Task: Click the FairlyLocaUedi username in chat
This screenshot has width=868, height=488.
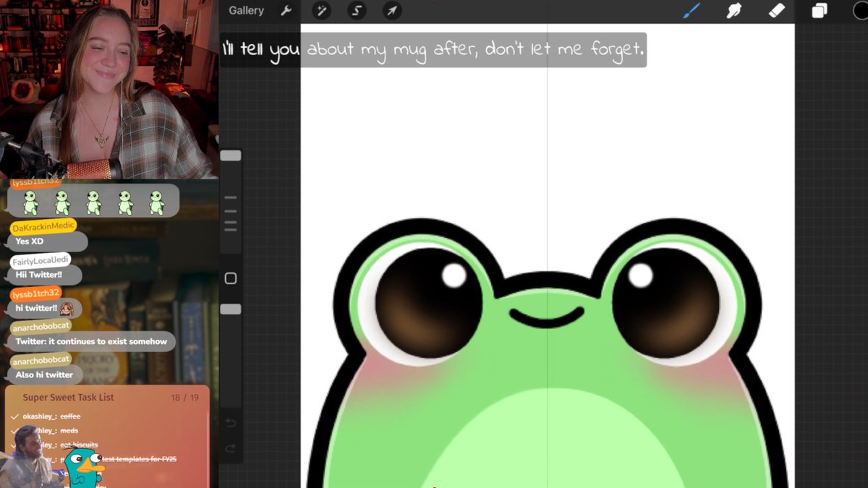Action: click(x=41, y=260)
